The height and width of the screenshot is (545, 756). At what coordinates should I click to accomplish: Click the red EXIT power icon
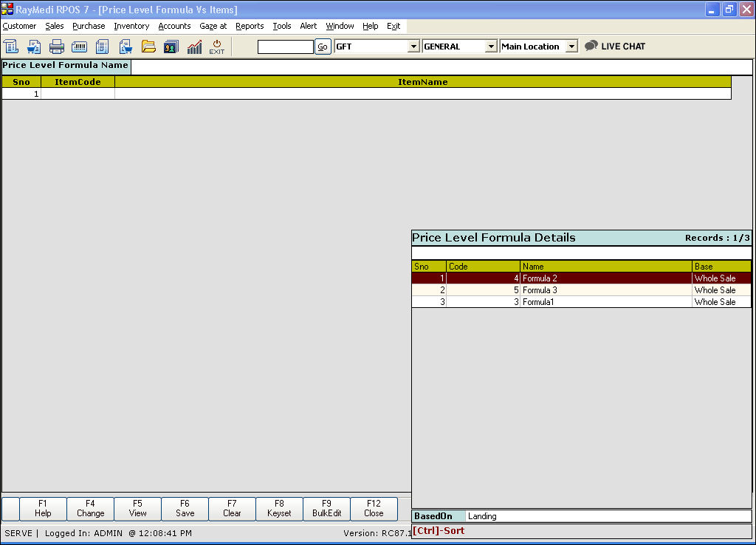(x=217, y=47)
